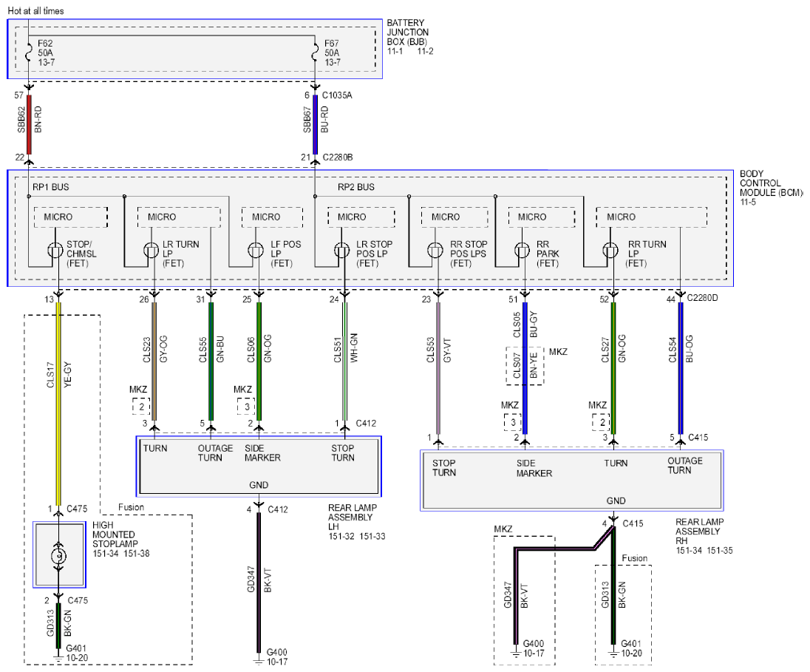The image size is (810, 672).
Task: Click the RR TURN LP FET symbol
Action: coord(610,251)
